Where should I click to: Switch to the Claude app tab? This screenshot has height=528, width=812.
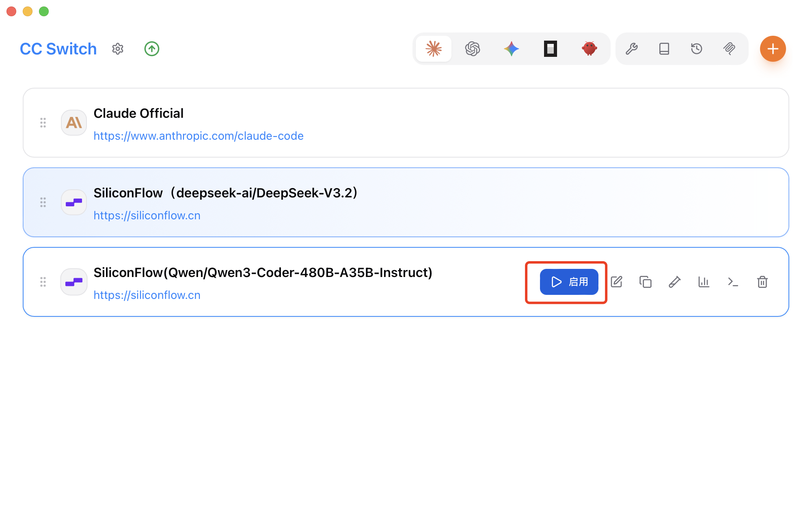pyautogui.click(x=434, y=49)
